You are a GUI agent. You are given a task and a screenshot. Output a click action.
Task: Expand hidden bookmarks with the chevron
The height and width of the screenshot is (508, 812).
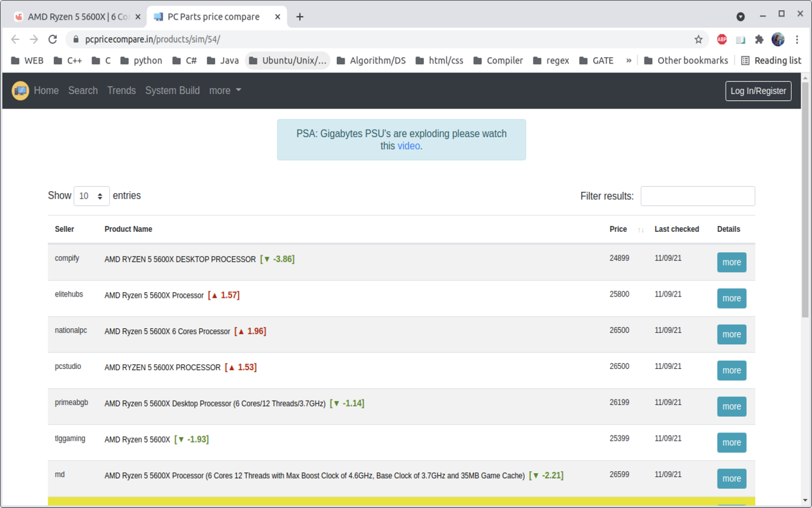coord(628,60)
